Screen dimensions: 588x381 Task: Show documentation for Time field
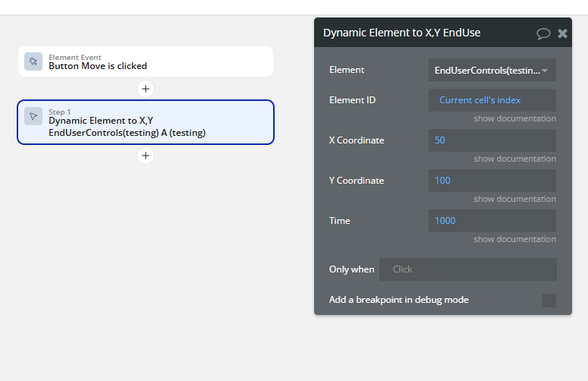click(x=514, y=239)
